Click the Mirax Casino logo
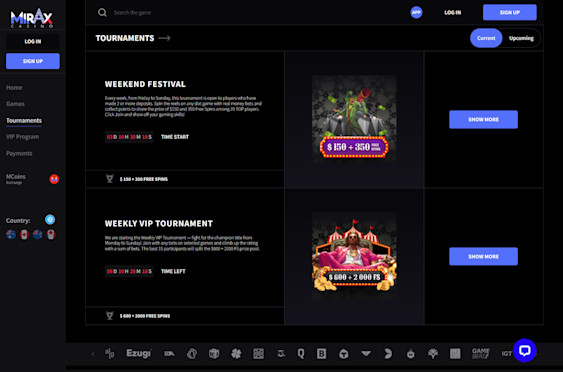This screenshot has height=372, width=563. [32, 18]
